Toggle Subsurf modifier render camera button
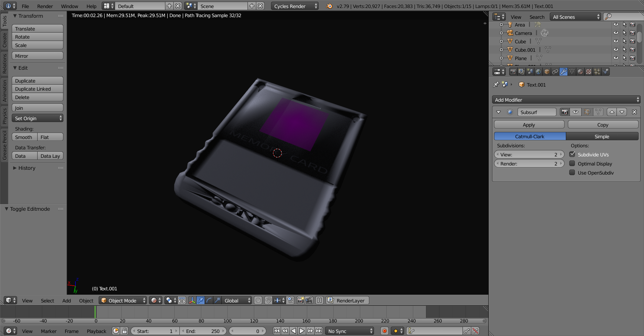644x336 pixels. (x=565, y=112)
